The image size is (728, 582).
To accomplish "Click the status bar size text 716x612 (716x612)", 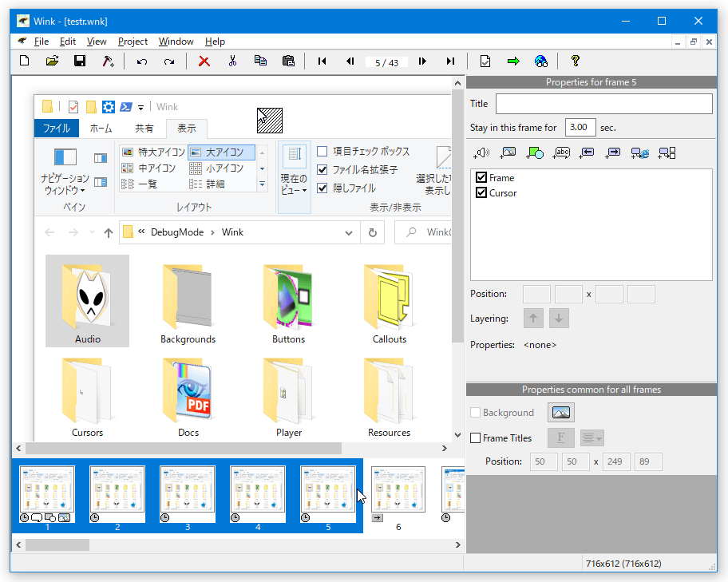I will pyautogui.click(x=623, y=564).
